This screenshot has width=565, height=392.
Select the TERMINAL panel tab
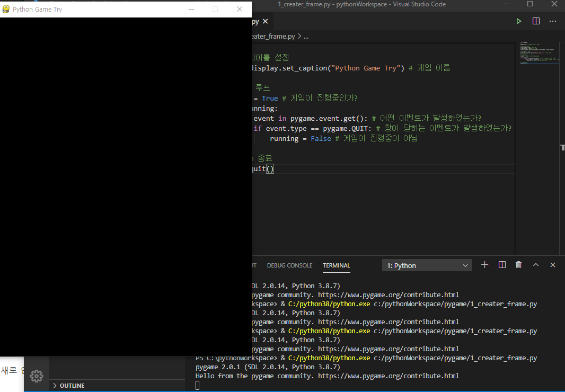tap(336, 265)
